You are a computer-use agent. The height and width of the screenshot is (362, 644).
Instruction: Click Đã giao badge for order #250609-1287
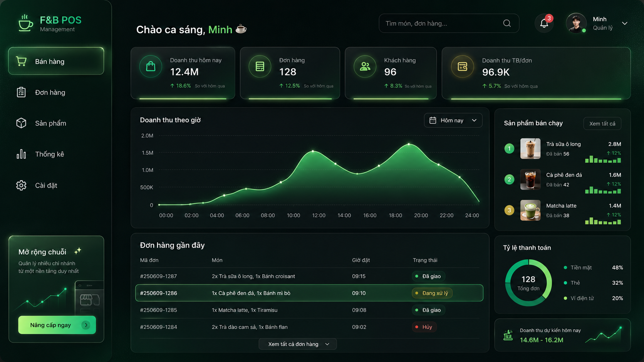(x=428, y=276)
